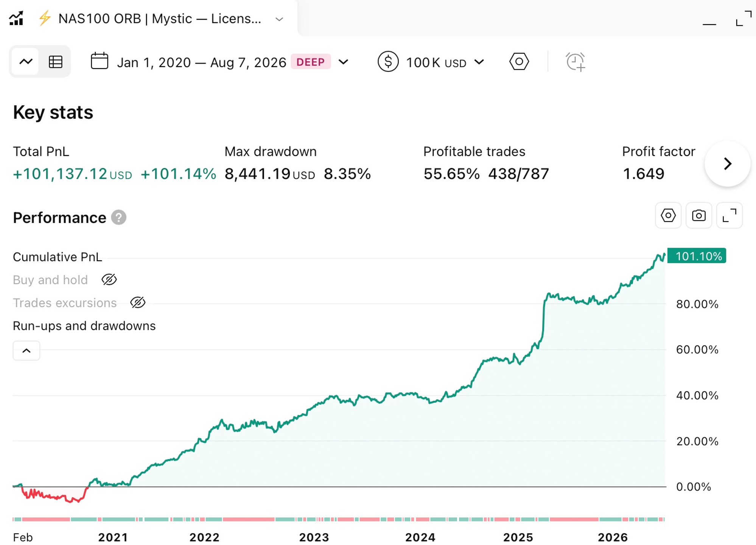The height and width of the screenshot is (545, 756).
Task: Open performance chart settings hexagon icon
Action: tap(668, 215)
